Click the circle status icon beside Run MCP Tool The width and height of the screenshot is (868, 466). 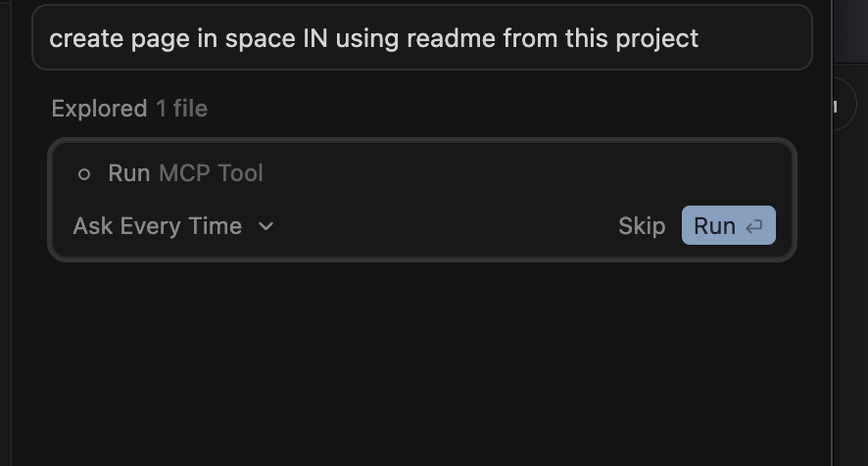pyautogui.click(x=84, y=174)
